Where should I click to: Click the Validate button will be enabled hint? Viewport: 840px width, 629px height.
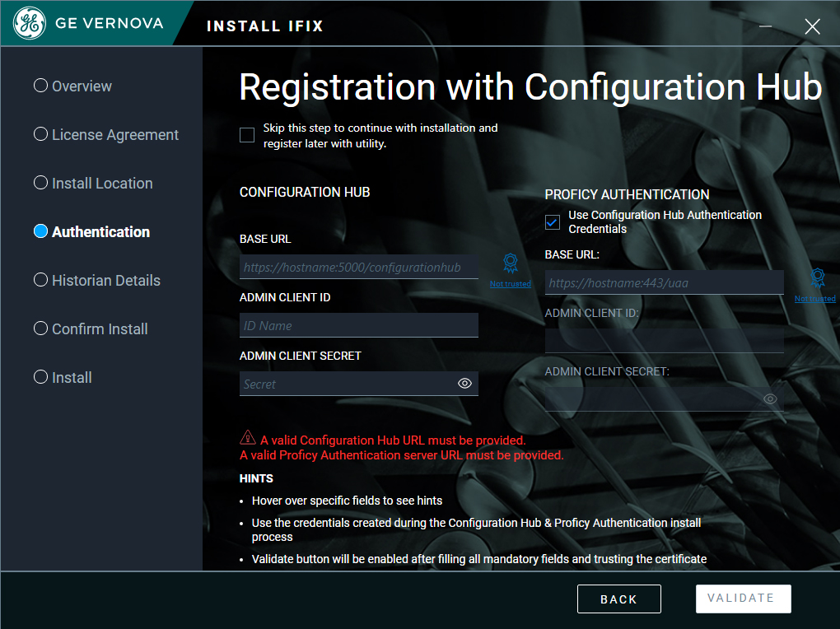479,559
